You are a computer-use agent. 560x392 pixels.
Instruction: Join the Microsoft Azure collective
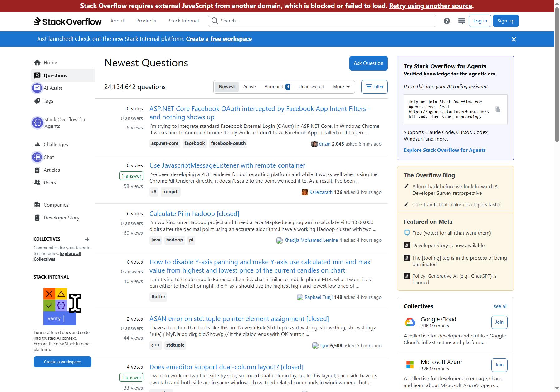(499, 365)
